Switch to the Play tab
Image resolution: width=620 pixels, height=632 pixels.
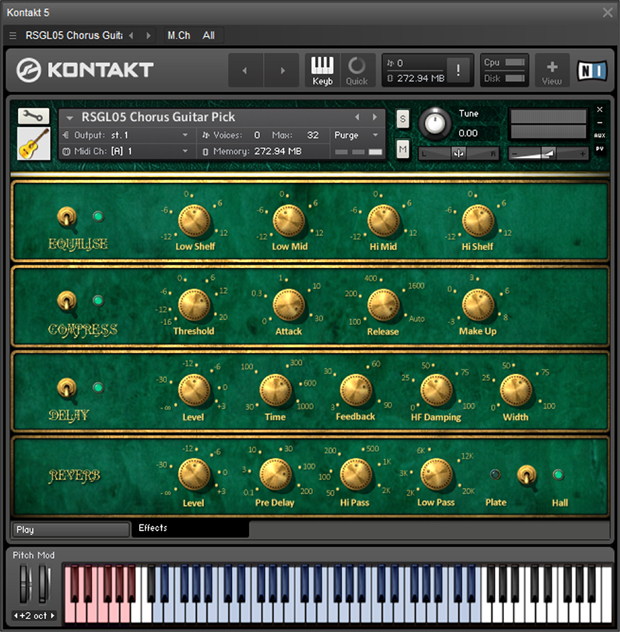pos(71,530)
